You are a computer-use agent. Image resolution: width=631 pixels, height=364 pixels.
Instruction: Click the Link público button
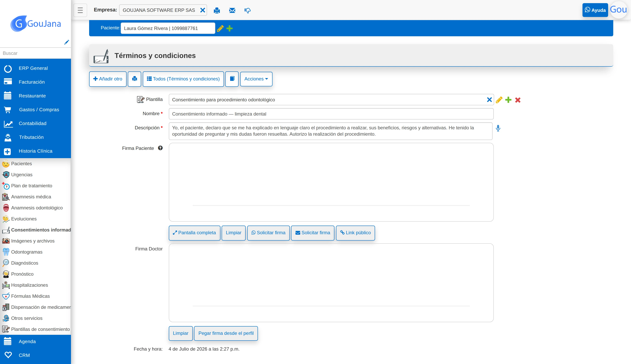(x=355, y=233)
